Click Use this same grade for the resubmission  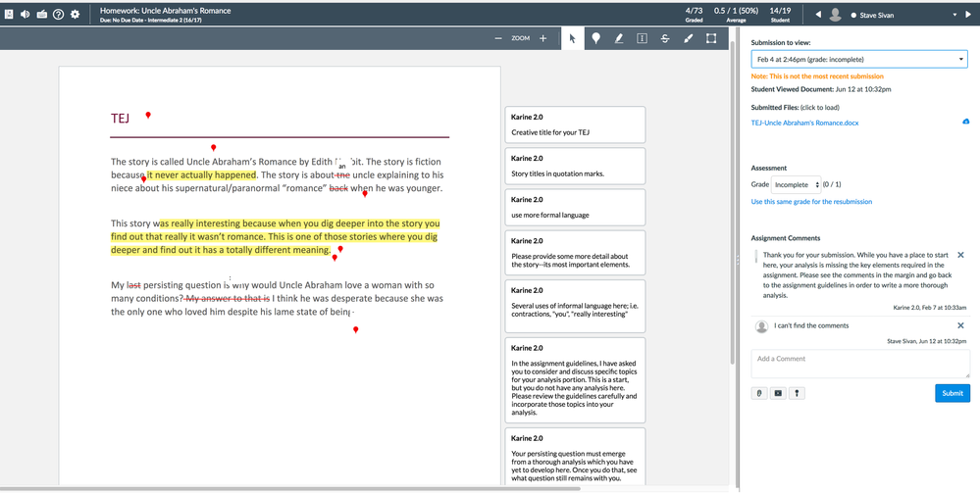(811, 202)
